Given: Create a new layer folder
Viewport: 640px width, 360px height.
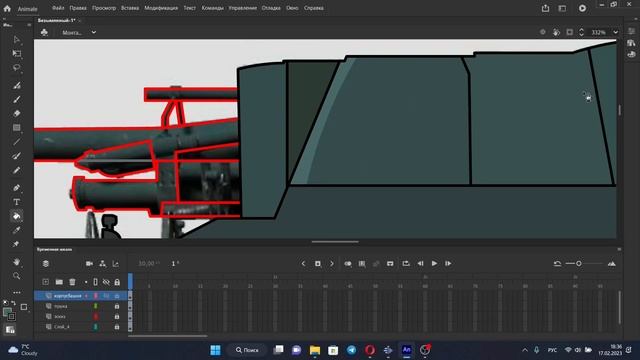Looking at the screenshot, I should 59,282.
